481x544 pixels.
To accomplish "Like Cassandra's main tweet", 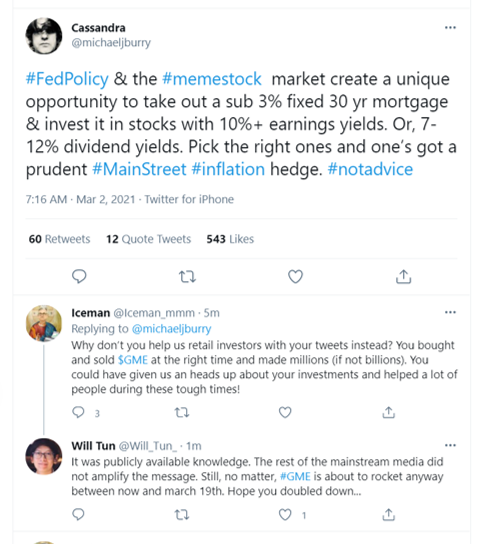I will [295, 277].
